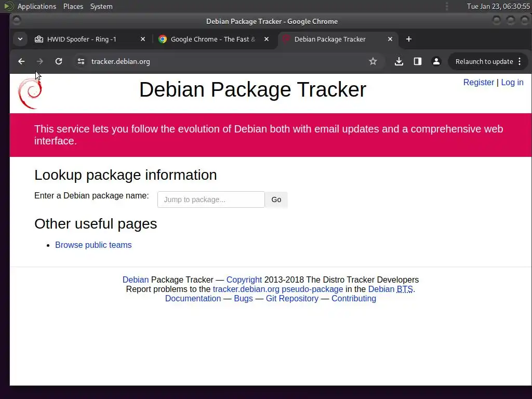532x399 pixels.
Task: Open Chrome downloads icon
Action: (399, 61)
